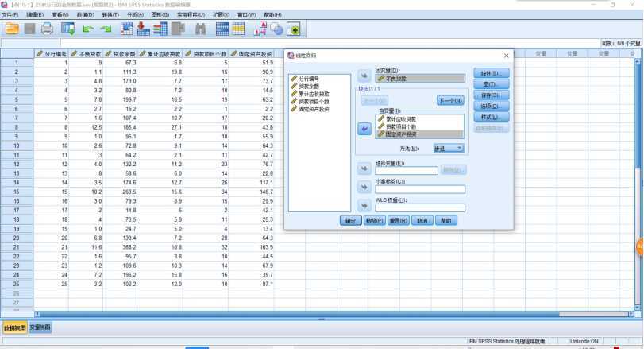Move variable to dependent box with arrow
The image size is (644, 349).
364,77
